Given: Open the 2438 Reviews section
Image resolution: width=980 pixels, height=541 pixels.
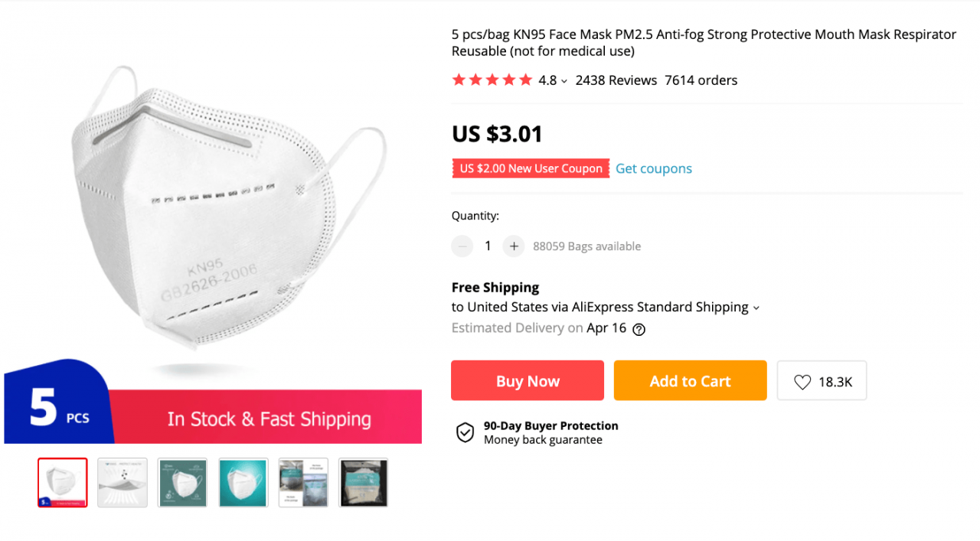Looking at the screenshot, I should click(616, 80).
